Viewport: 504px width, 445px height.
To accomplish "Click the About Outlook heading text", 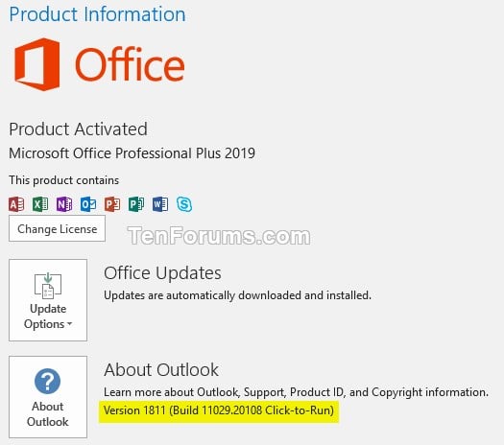I will 161,369.
